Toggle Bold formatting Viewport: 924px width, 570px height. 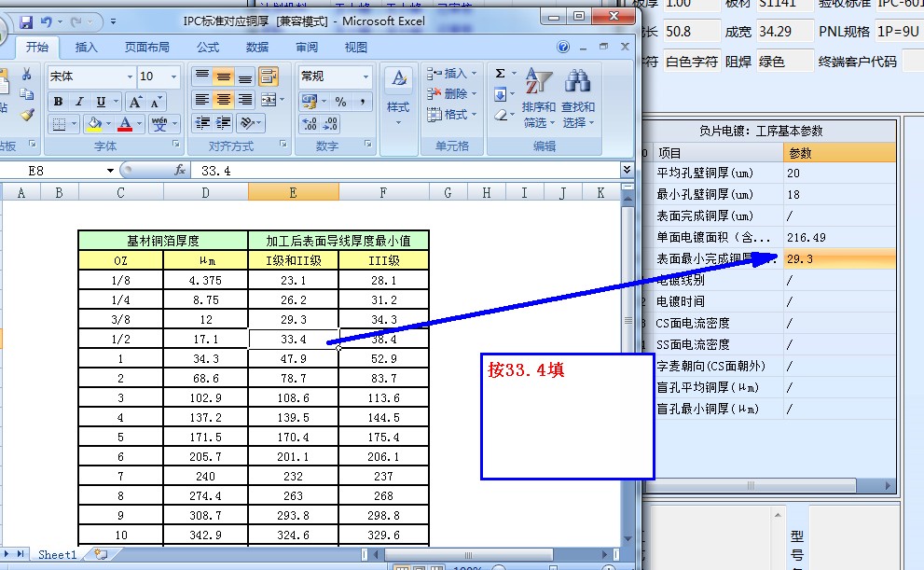tap(59, 102)
